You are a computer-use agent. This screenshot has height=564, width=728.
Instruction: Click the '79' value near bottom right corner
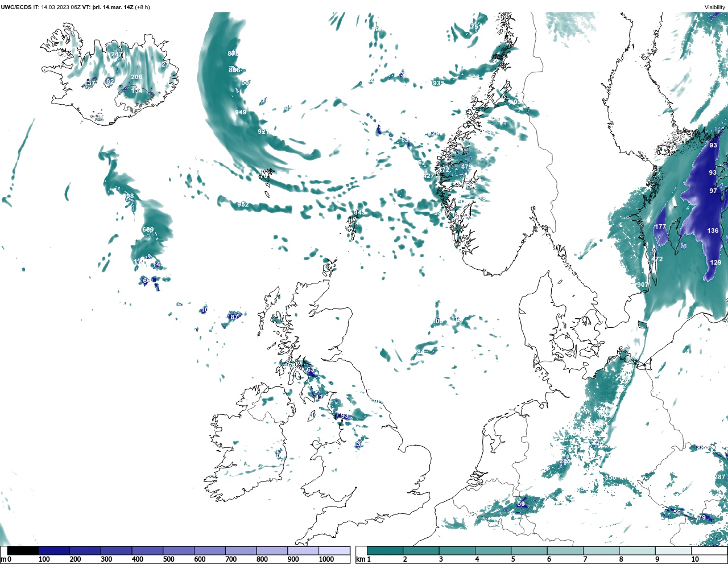tap(702, 517)
